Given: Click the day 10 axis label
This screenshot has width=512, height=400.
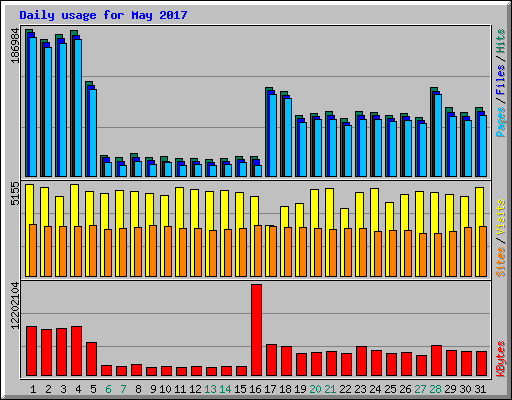Looking at the screenshot, I should click(x=165, y=389).
